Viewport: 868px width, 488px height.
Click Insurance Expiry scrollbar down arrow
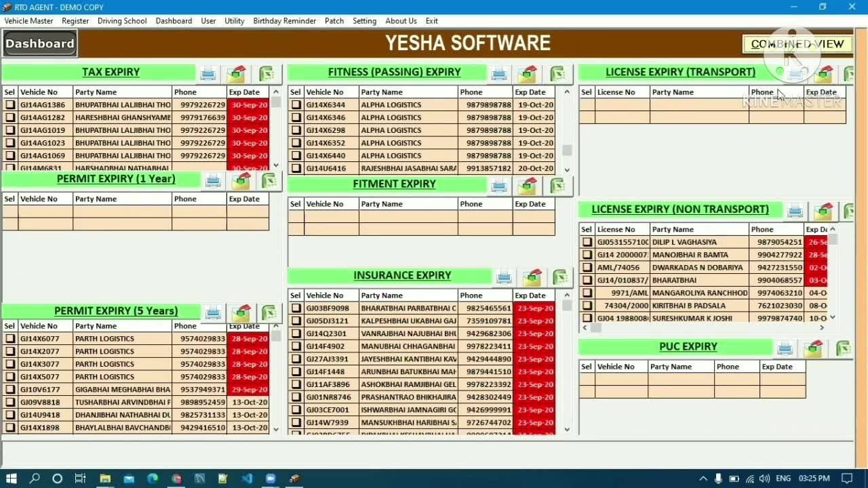568,429
